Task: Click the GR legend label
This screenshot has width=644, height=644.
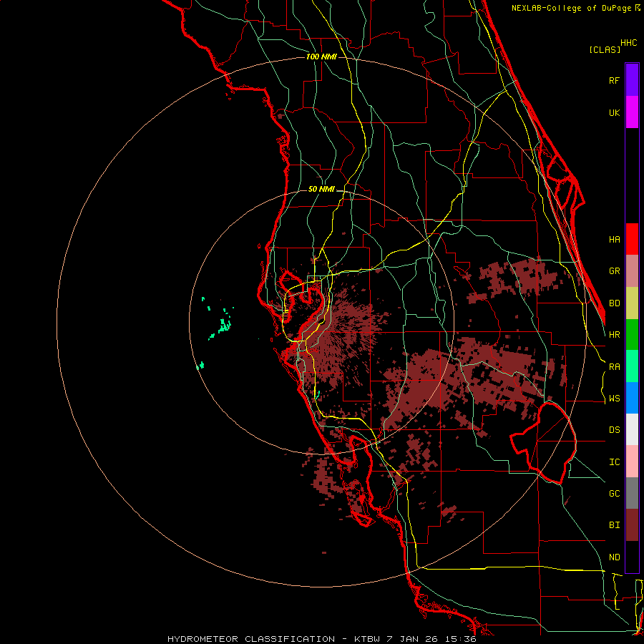Action: [x=614, y=271]
